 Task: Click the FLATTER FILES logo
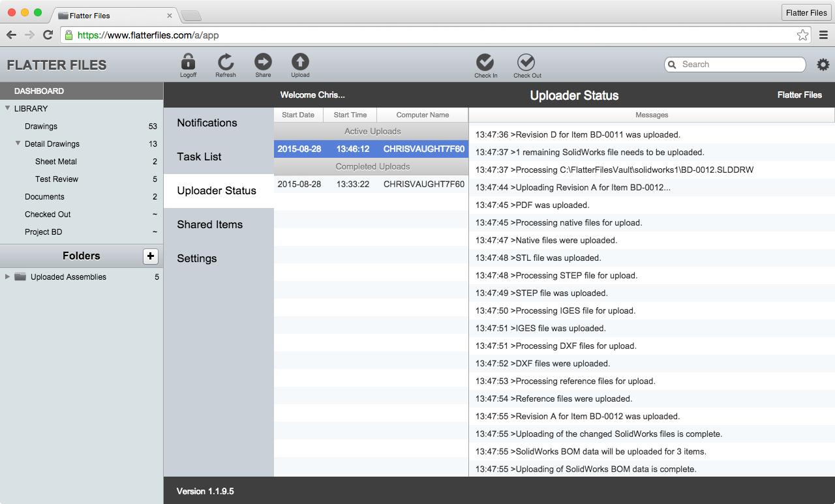tap(57, 65)
